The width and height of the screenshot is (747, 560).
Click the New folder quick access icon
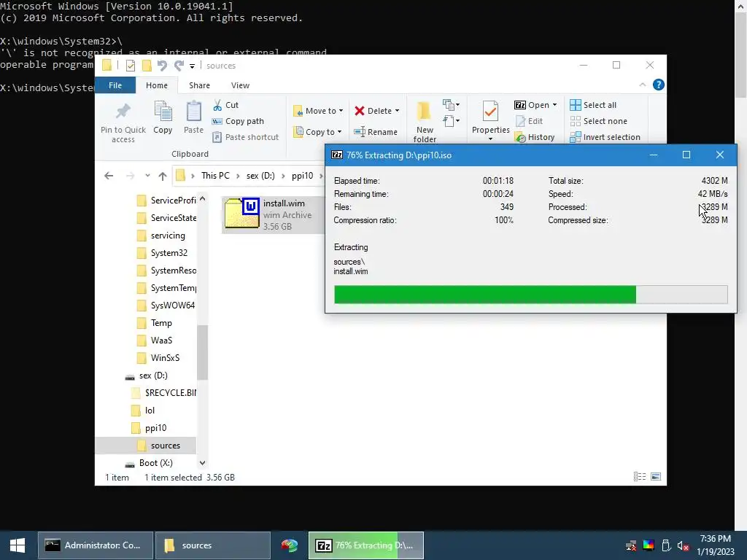[147, 66]
